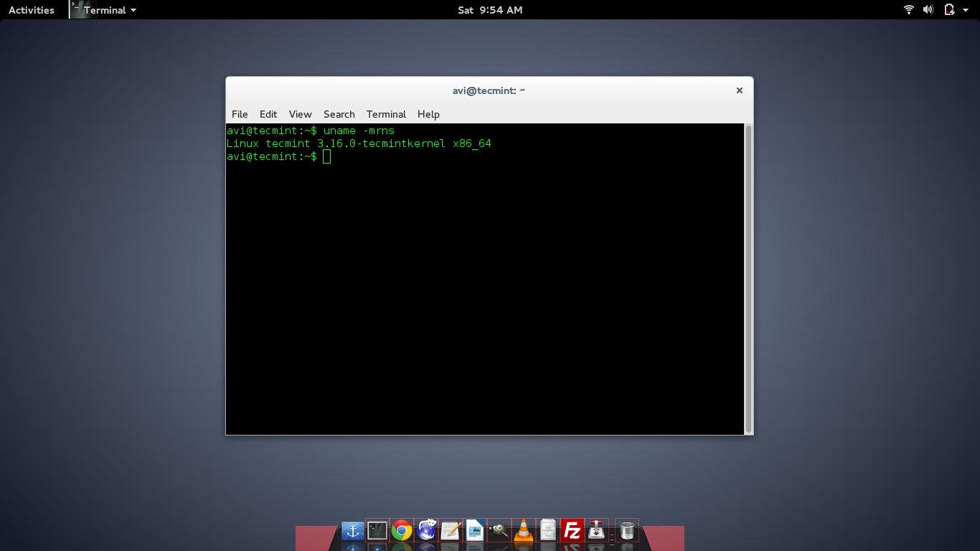980x551 pixels.
Task: Open Google Chrome from the dock
Action: pos(402,530)
